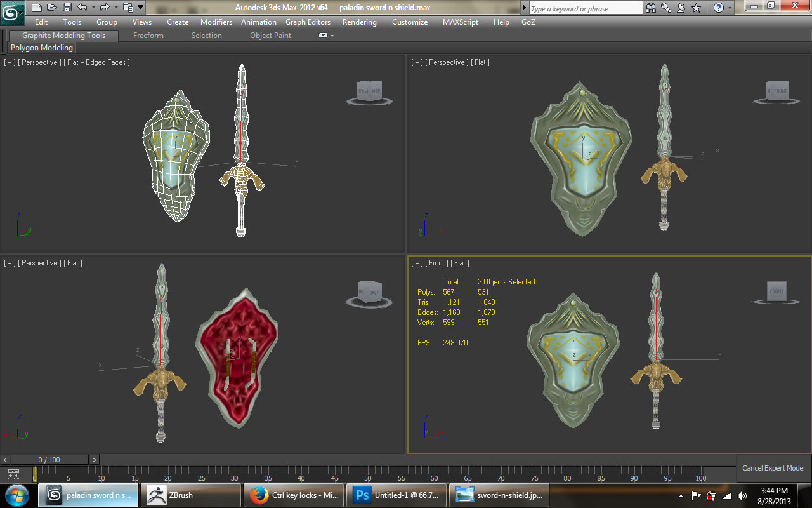Step time slider forward one frame
Viewport: 812px width, 508px height.
94,460
